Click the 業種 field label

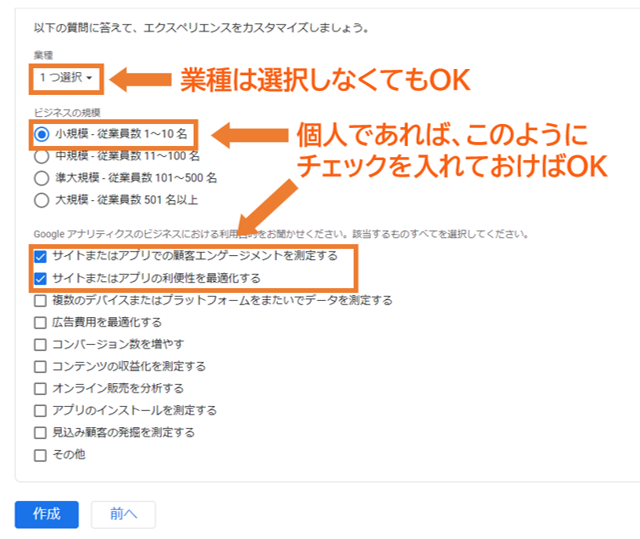point(42,53)
